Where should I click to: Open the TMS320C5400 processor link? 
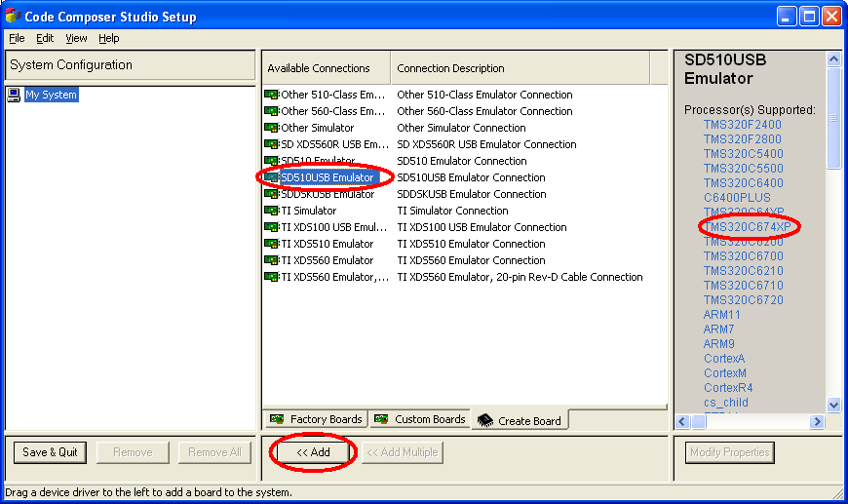click(743, 154)
